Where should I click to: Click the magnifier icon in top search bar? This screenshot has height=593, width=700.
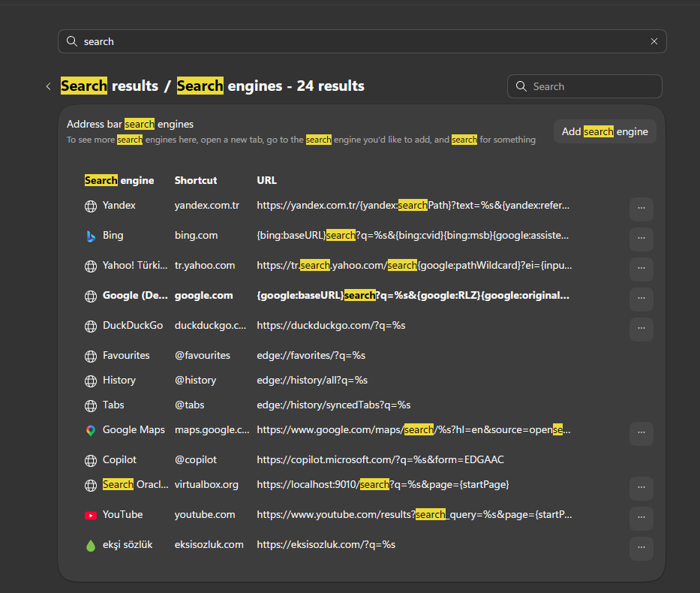pyautogui.click(x=71, y=41)
